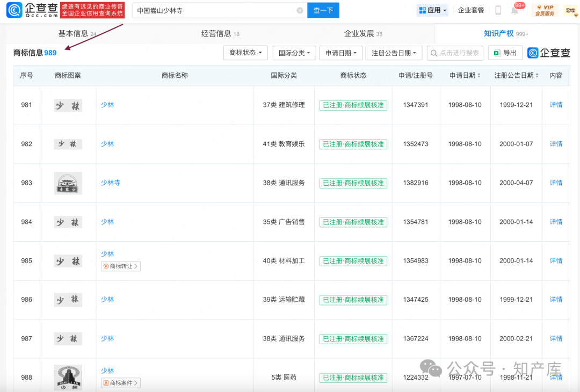Viewport: 580px width, 392px height.
Task: Switch to 基本信息 tab
Action: [77, 34]
